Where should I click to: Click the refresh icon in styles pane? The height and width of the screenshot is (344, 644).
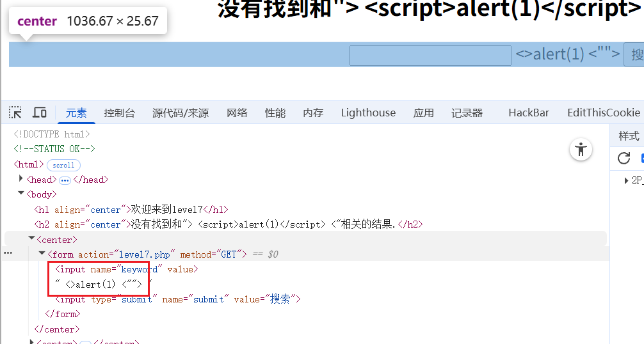pyautogui.click(x=624, y=158)
